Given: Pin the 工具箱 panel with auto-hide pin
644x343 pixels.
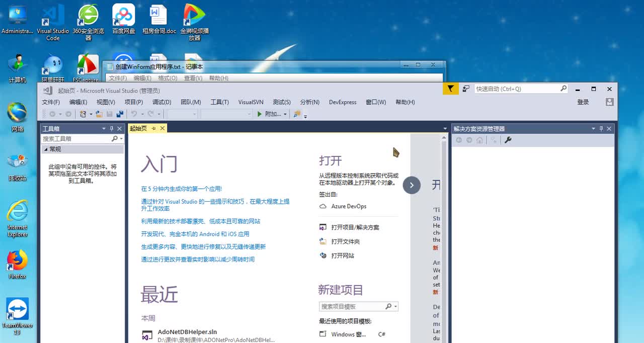Looking at the screenshot, I should (112, 129).
